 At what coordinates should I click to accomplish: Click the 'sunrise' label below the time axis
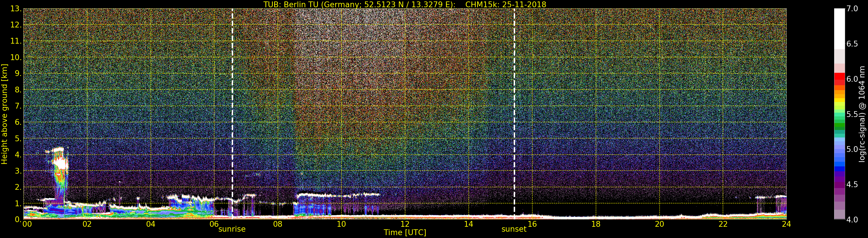pos(232,229)
